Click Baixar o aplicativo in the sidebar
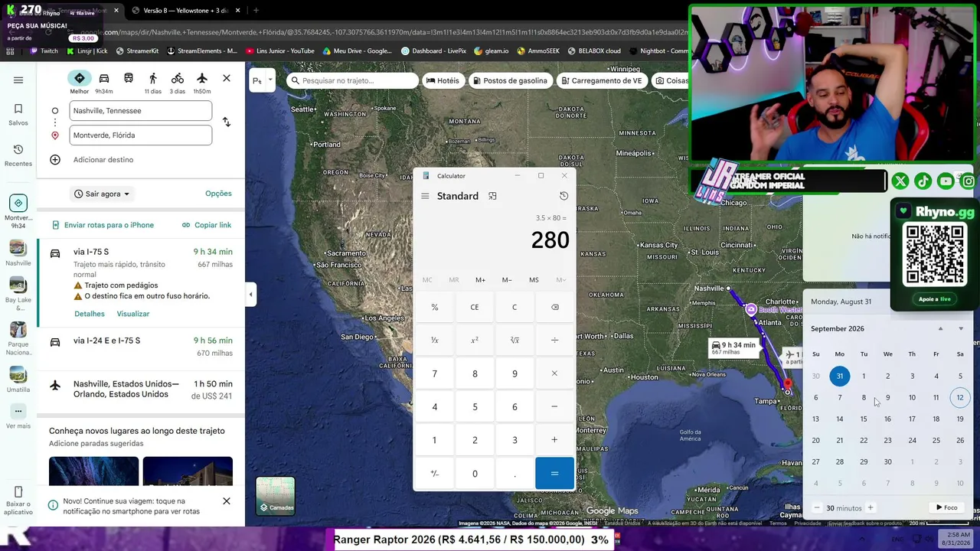The height and width of the screenshot is (551, 980). click(18, 500)
